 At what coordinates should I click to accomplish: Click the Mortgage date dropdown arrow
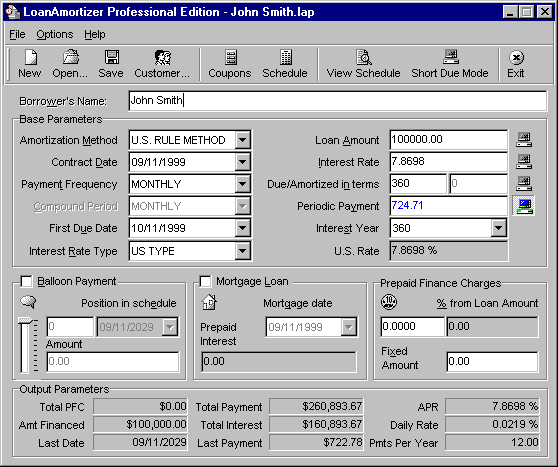(349, 327)
